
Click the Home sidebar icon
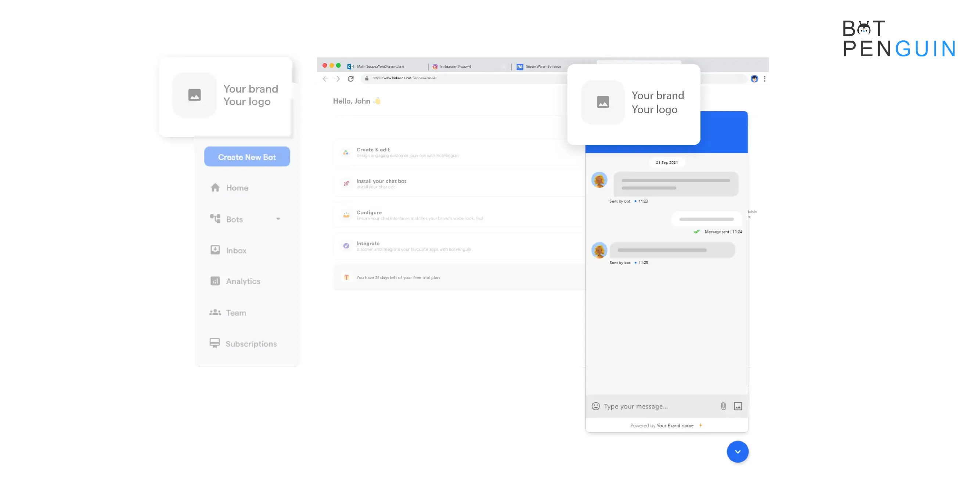point(216,188)
